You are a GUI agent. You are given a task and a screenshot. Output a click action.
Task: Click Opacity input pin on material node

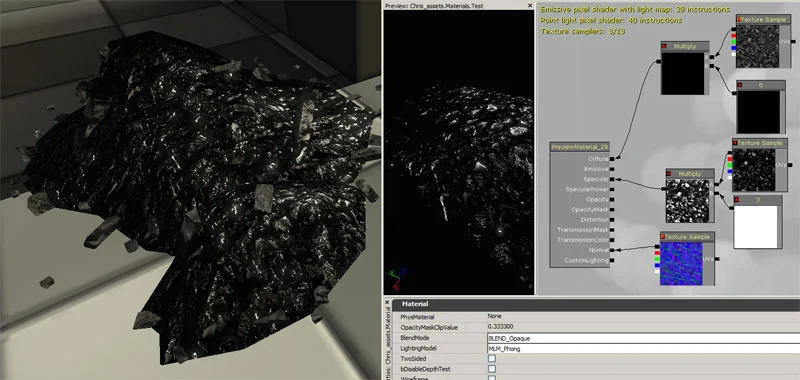coord(612,200)
